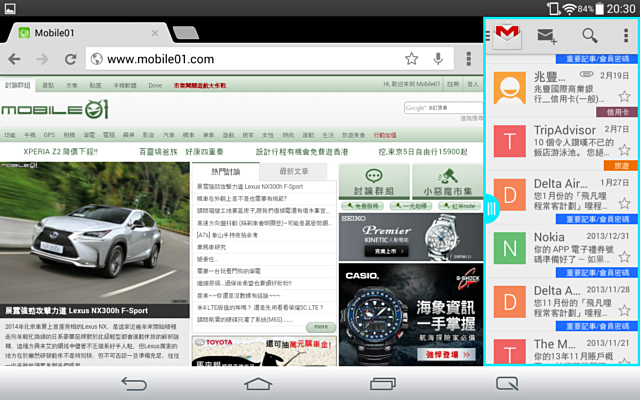Screen dimensions: 640x400
Task: Open 百靈犒爸媽 好康四重奏 promo link
Action: 181,152
